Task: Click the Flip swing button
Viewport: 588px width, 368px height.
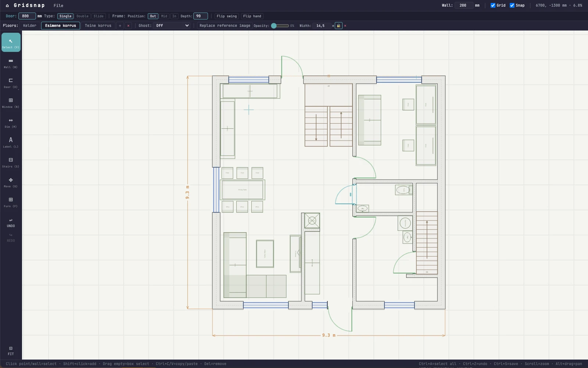Action: click(227, 16)
